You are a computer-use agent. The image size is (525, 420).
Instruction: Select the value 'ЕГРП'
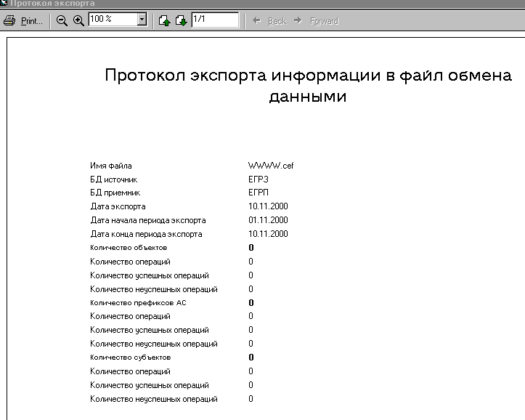pos(259,193)
